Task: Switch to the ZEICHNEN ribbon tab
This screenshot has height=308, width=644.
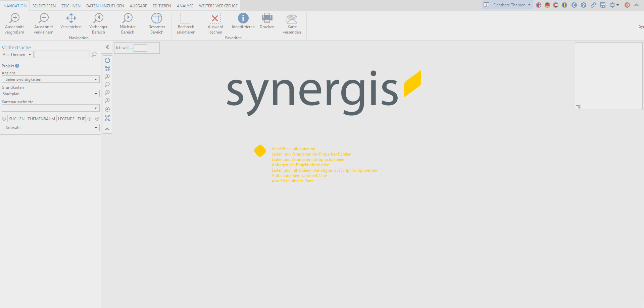Action: click(x=70, y=6)
